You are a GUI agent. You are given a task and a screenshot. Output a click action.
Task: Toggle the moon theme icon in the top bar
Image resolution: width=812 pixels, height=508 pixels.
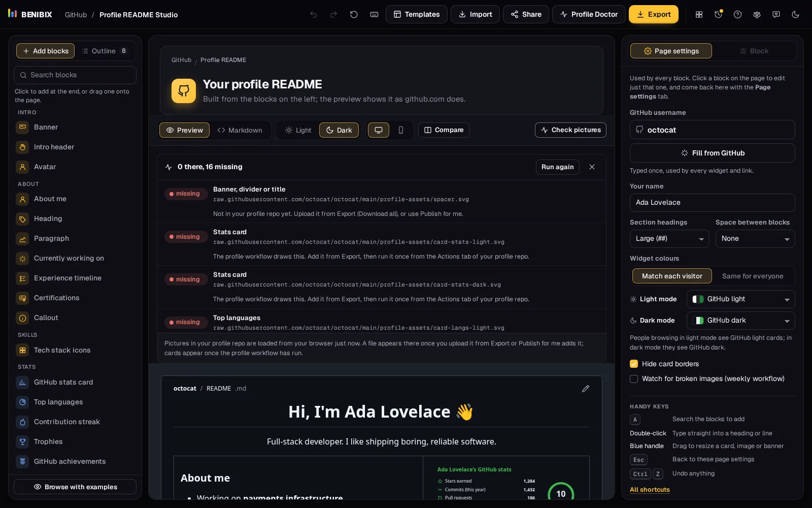[795, 15]
